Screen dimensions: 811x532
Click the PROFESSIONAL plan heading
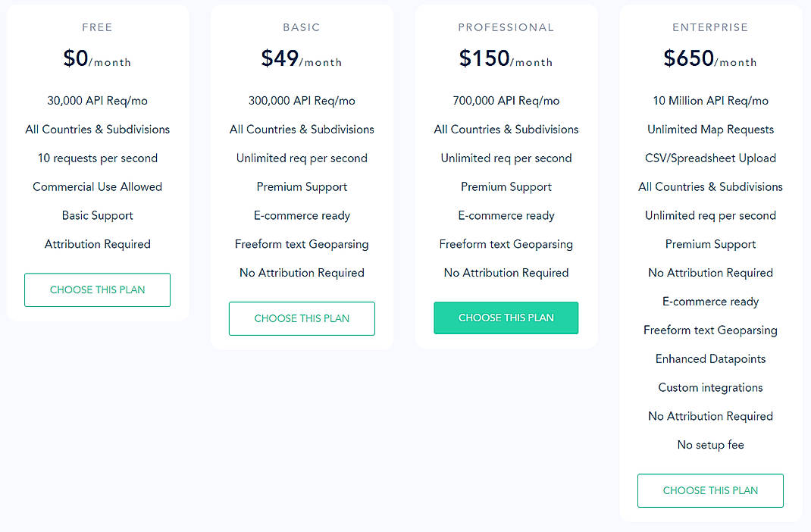pos(506,27)
